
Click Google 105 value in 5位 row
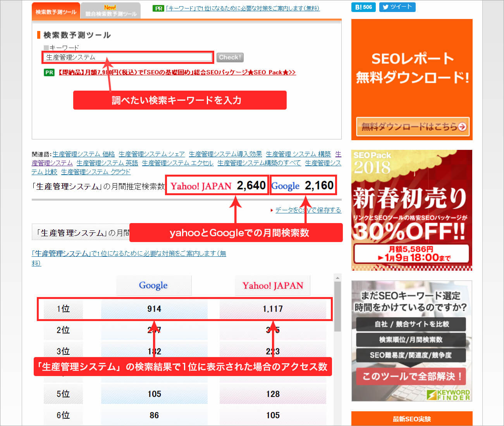pos(154,394)
